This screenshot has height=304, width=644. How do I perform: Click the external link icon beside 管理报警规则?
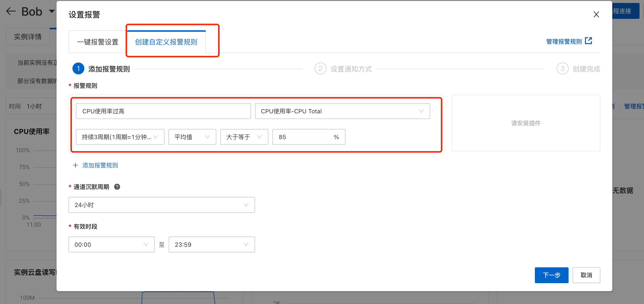coord(588,41)
